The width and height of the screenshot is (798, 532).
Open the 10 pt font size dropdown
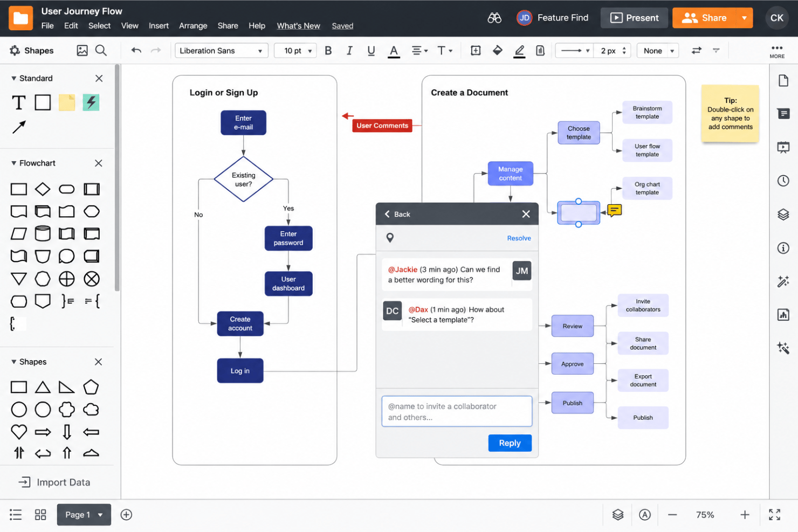point(295,51)
